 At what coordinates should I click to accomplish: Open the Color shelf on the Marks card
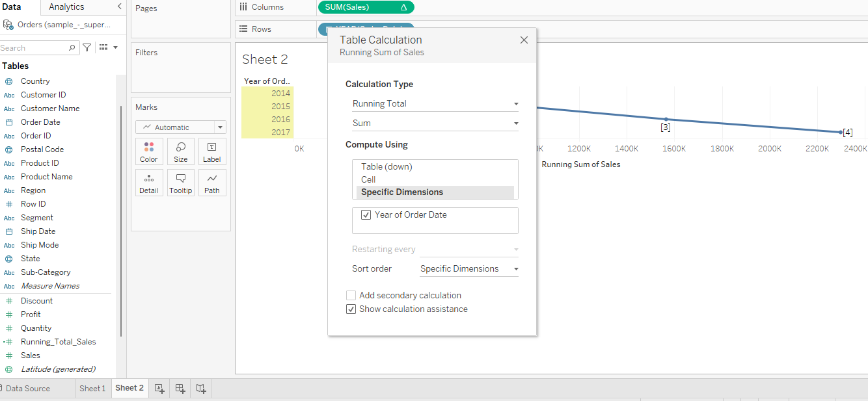(149, 151)
